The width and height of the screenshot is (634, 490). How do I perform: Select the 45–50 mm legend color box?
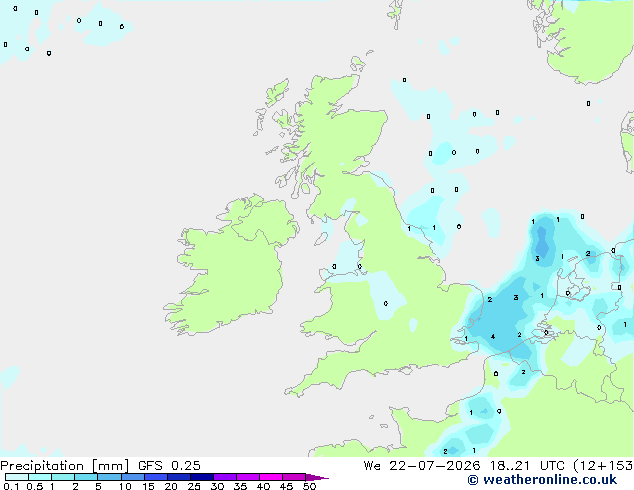[294, 477]
